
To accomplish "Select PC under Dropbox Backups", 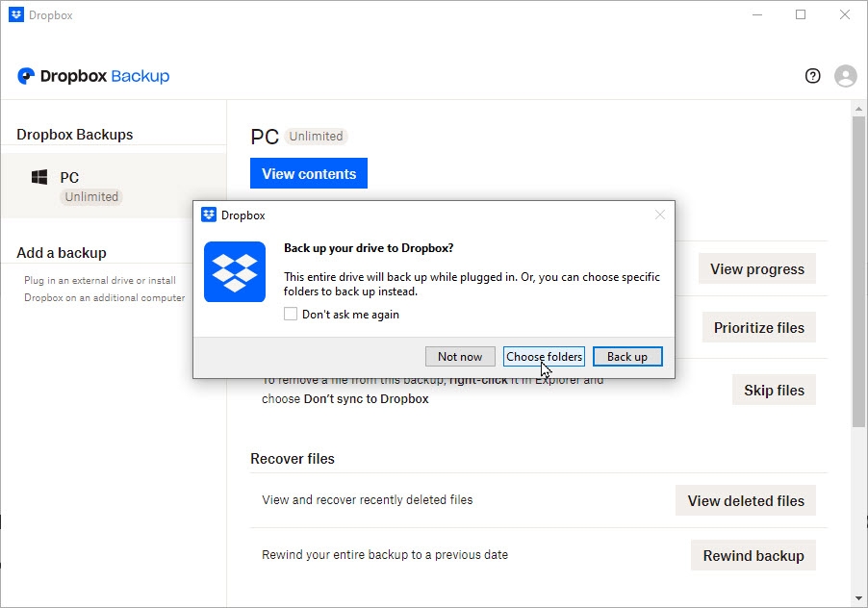I will (x=69, y=177).
